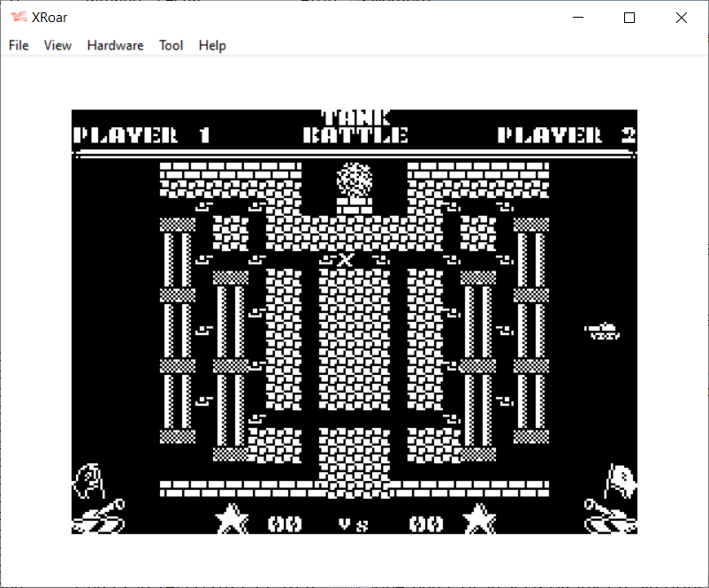
Task: Click the PLAYER 2 label
Action: tap(567, 135)
